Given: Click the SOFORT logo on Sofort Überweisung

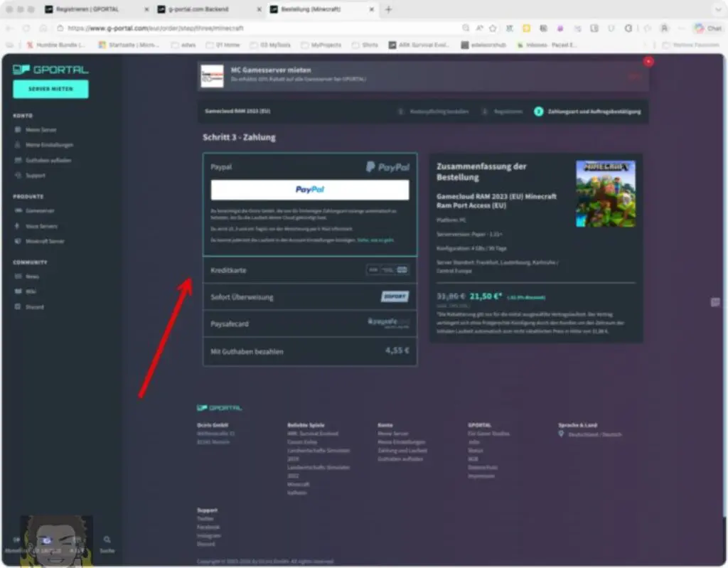Looking at the screenshot, I should 394,297.
